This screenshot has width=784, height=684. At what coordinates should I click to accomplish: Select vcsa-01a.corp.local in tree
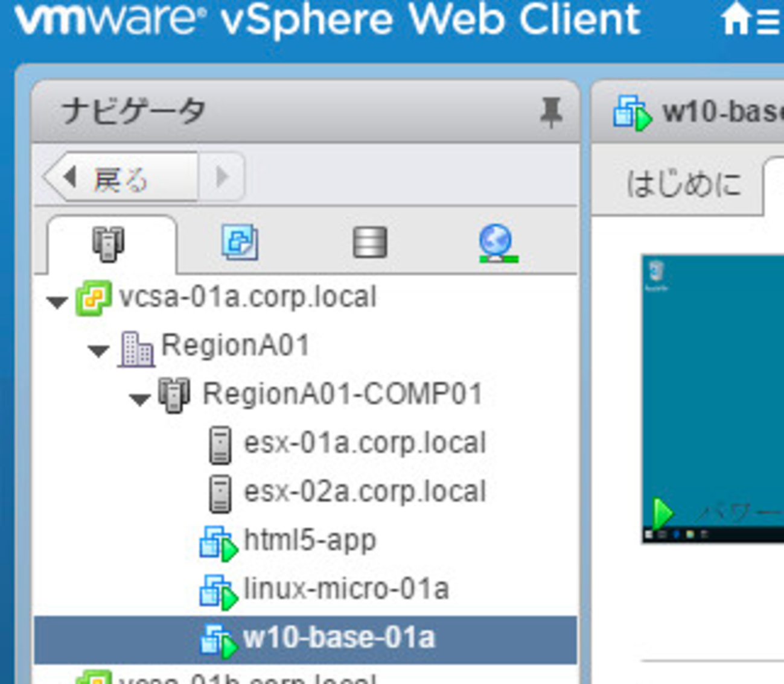248,297
